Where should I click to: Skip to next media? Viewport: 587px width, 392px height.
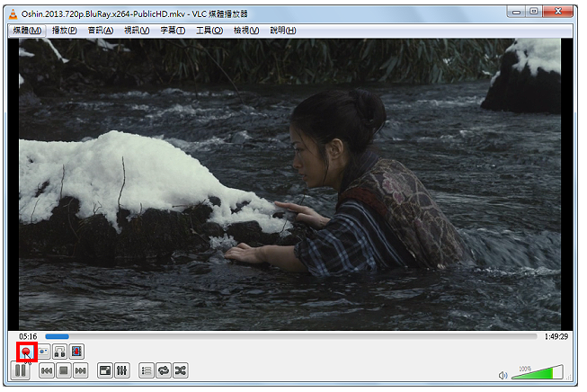point(81,370)
